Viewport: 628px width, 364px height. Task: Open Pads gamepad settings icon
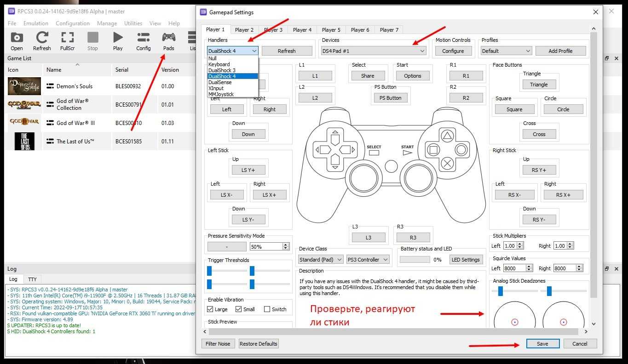coord(168,39)
